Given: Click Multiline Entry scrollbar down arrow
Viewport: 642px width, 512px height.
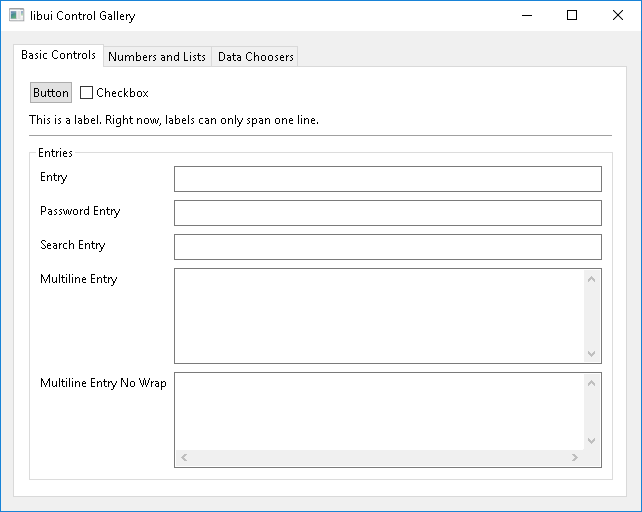Looking at the screenshot, I should pyautogui.click(x=591, y=353).
